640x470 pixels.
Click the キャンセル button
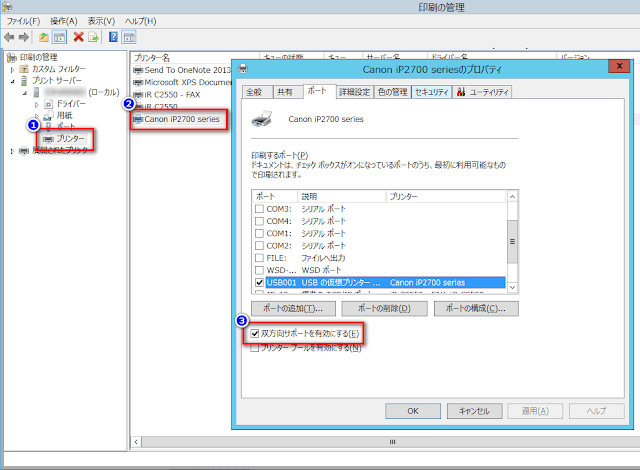point(474,411)
